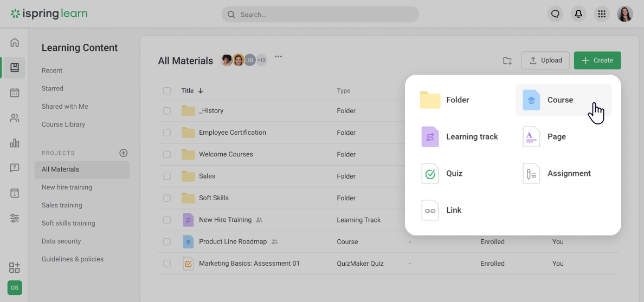Select the Product Line Roadmap checkbox
The height and width of the screenshot is (302, 644).
[x=167, y=242]
